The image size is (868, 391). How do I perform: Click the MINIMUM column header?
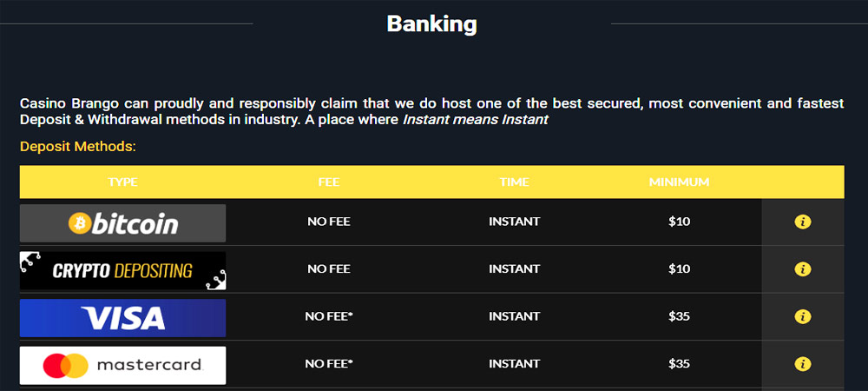click(x=680, y=182)
